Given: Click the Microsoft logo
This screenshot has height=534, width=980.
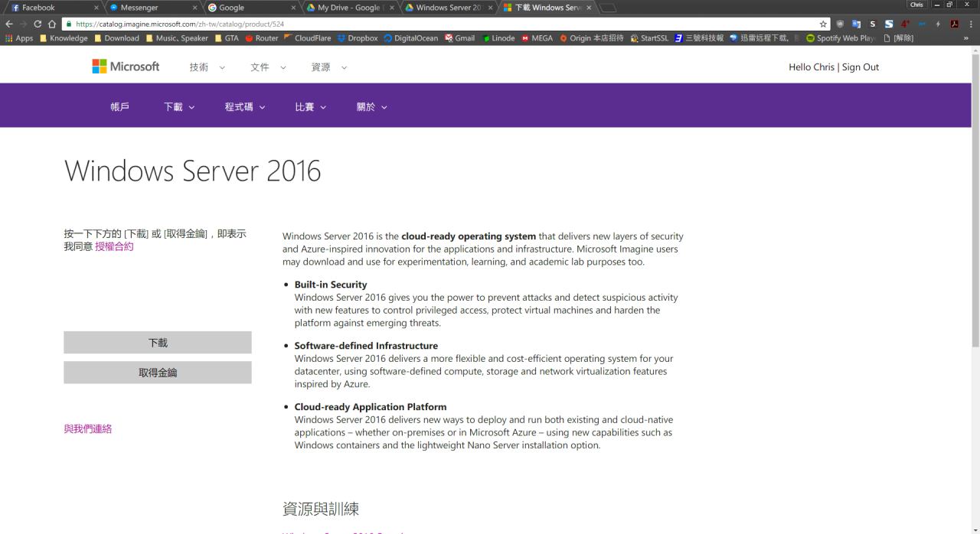Looking at the screenshot, I should tap(126, 67).
